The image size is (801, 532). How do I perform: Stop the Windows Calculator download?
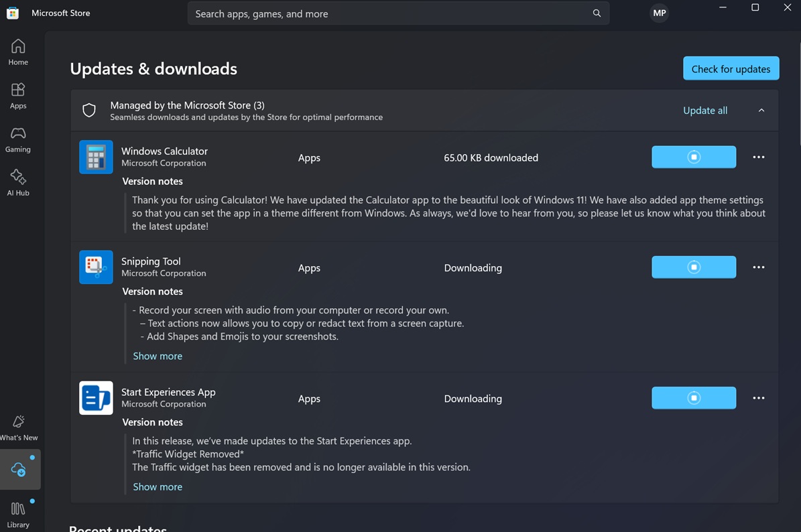pos(694,157)
